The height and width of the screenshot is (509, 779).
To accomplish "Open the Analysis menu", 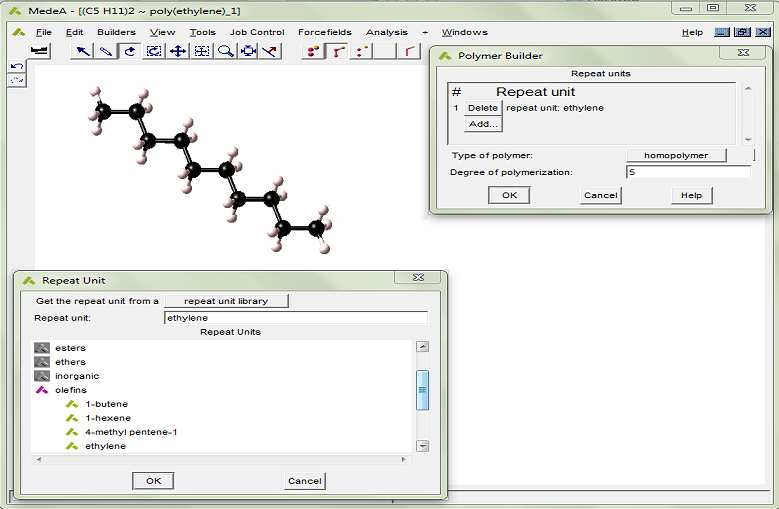I will [387, 32].
